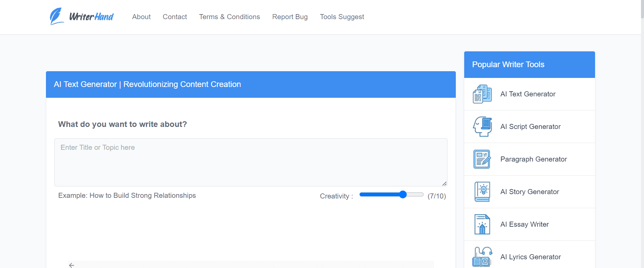Click the left arrow icon below the form

[71, 265]
